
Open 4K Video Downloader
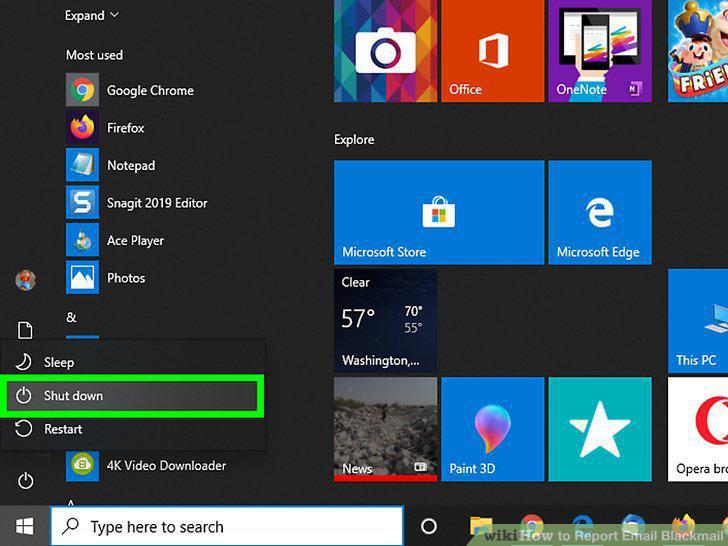146,466
